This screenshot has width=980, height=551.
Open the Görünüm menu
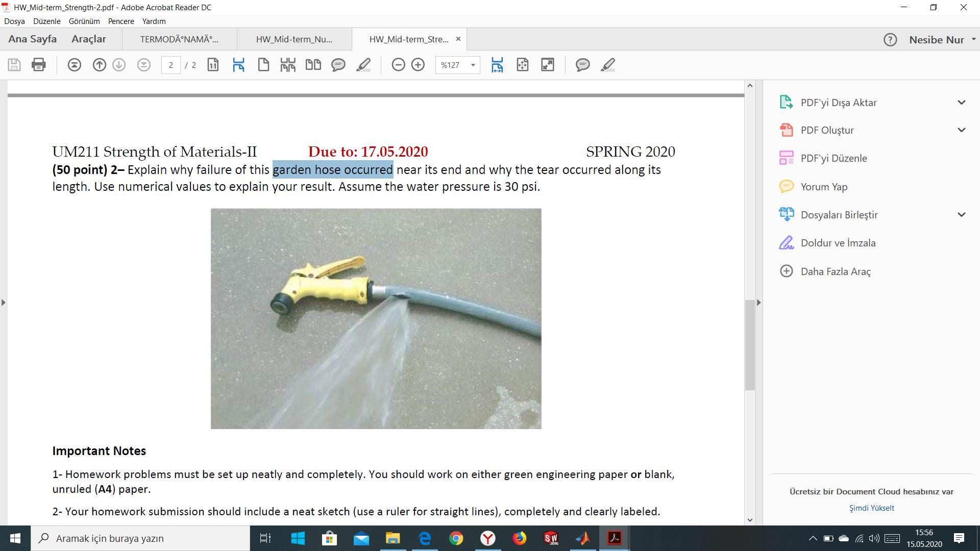pos(84,21)
